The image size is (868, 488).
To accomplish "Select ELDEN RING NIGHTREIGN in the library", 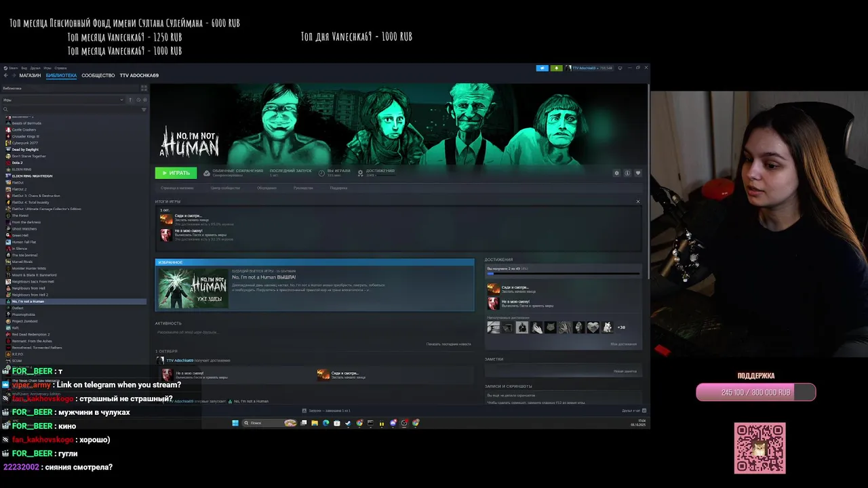I will click(32, 176).
